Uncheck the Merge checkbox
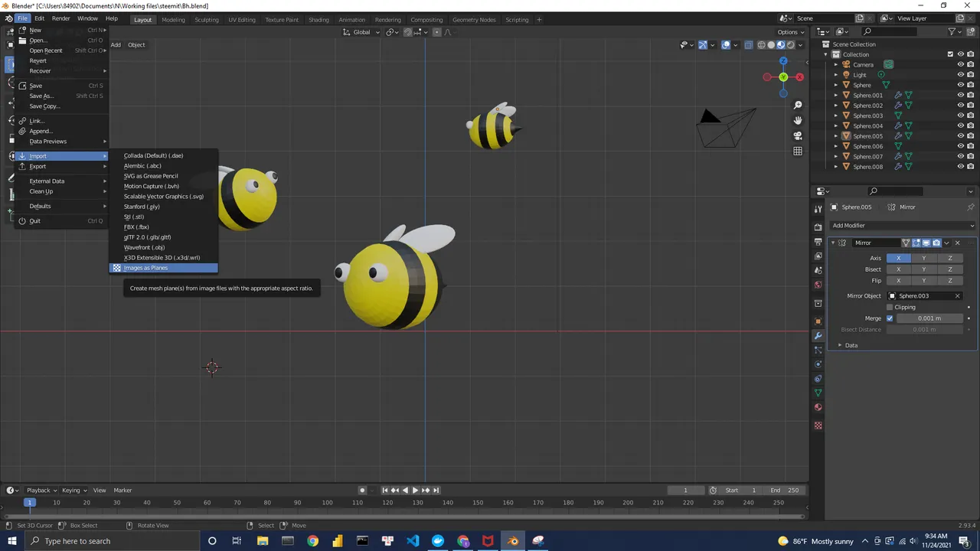This screenshot has width=980, height=551. (x=890, y=318)
